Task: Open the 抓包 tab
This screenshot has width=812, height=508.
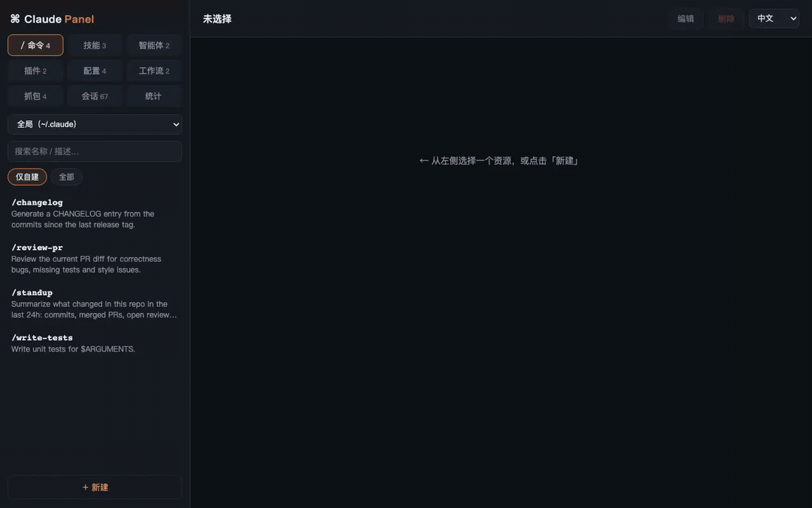Action: (x=36, y=96)
